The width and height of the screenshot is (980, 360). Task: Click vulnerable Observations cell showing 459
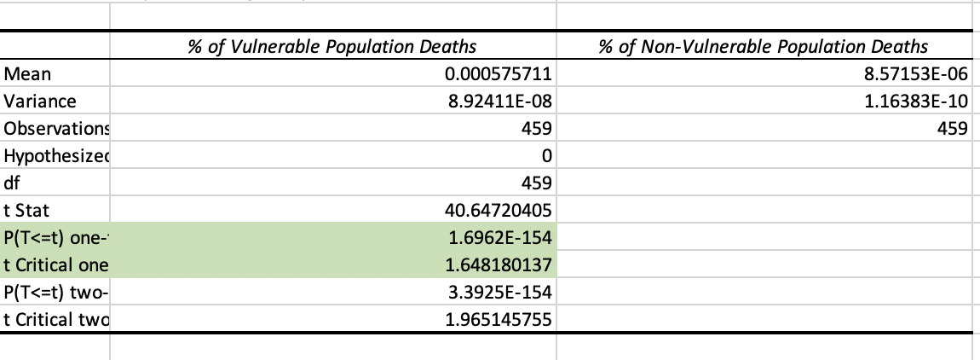332,128
